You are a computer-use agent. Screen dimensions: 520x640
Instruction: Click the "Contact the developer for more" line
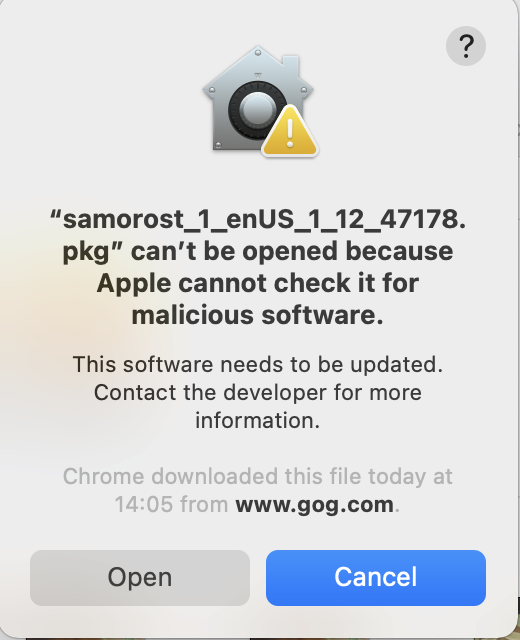[258, 393]
